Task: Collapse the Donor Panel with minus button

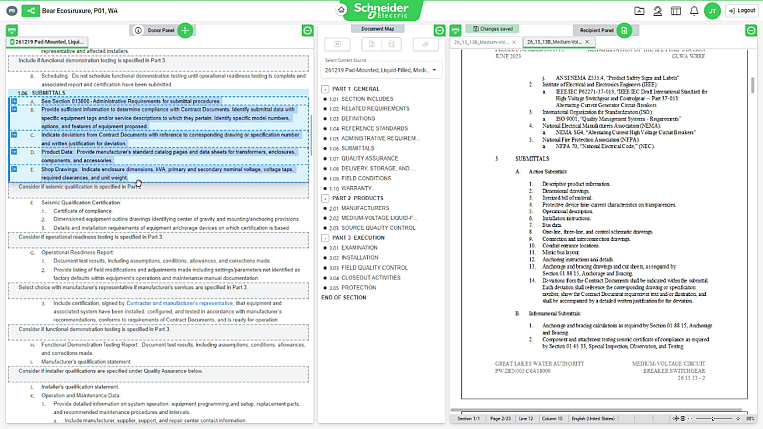Action: point(308,31)
